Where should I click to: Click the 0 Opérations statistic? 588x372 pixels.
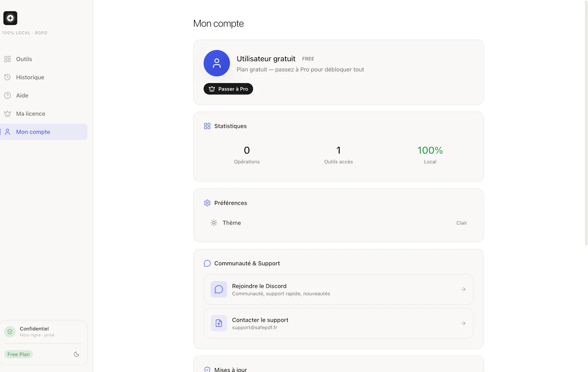pyautogui.click(x=247, y=155)
